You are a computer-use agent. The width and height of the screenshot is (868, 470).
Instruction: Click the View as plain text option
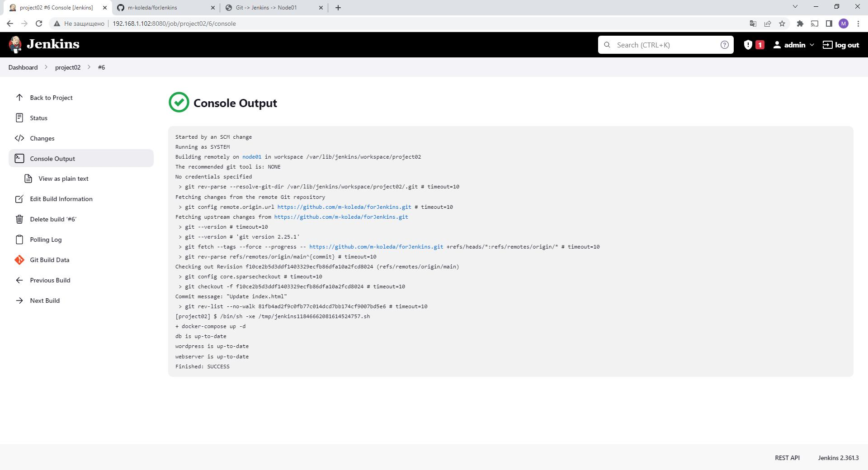tap(64, 179)
